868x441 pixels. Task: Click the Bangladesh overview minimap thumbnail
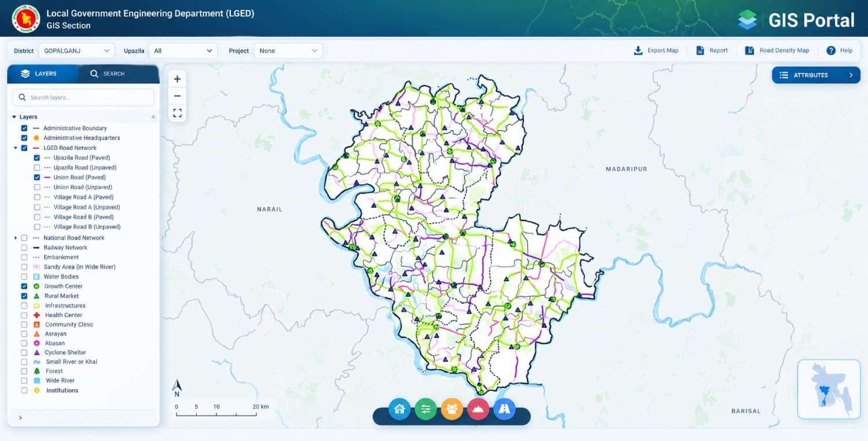829,389
